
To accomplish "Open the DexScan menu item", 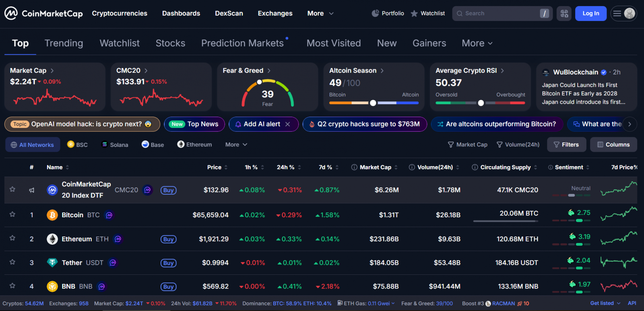I will (x=229, y=13).
